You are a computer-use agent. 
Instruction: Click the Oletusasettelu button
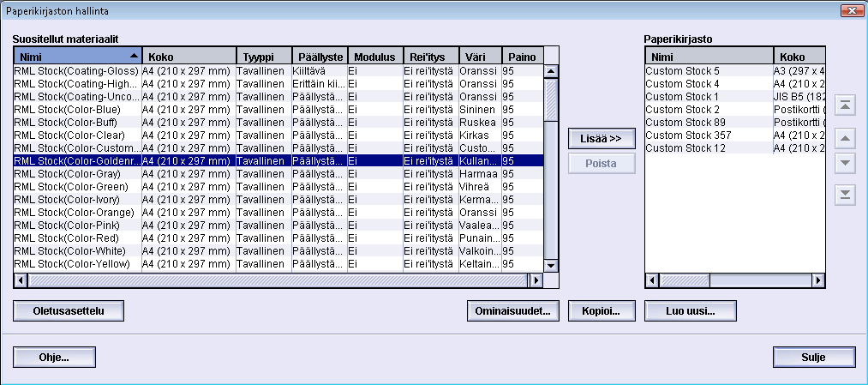pos(69,310)
